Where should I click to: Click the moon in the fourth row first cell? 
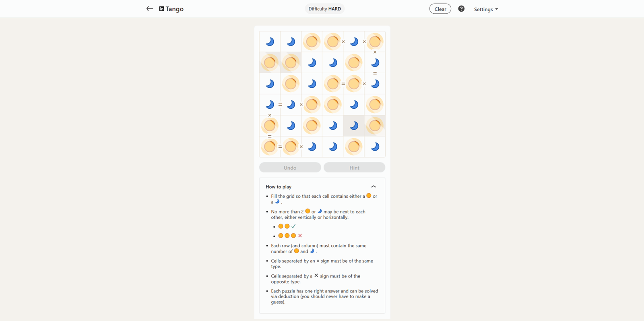(x=270, y=105)
